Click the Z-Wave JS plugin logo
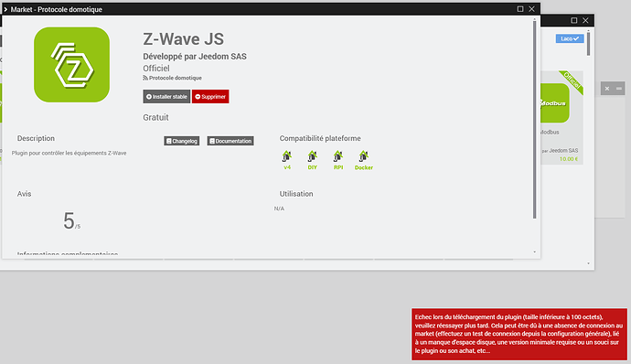631x364 pixels. point(71,65)
